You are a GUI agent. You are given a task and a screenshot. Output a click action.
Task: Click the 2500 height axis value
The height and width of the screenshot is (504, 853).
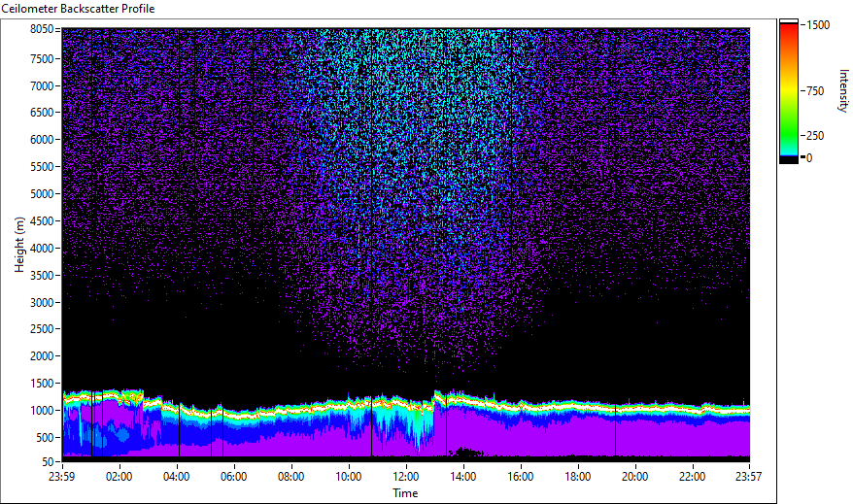pyautogui.click(x=42, y=329)
